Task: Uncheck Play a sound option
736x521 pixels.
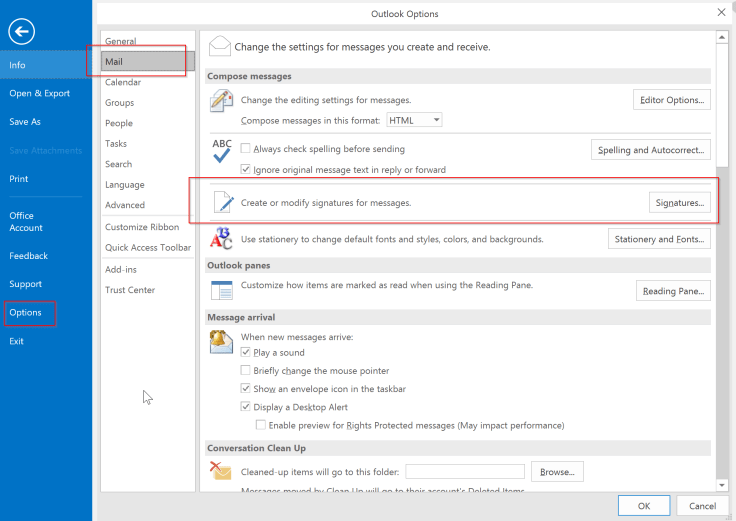Action: pyautogui.click(x=246, y=353)
